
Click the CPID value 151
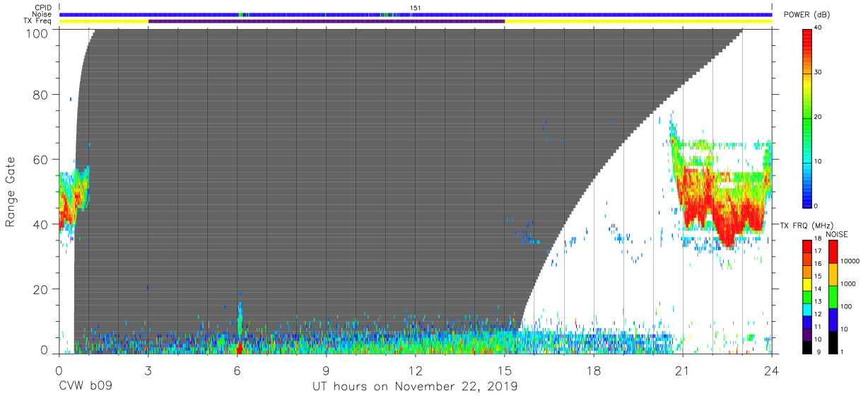(415, 8)
